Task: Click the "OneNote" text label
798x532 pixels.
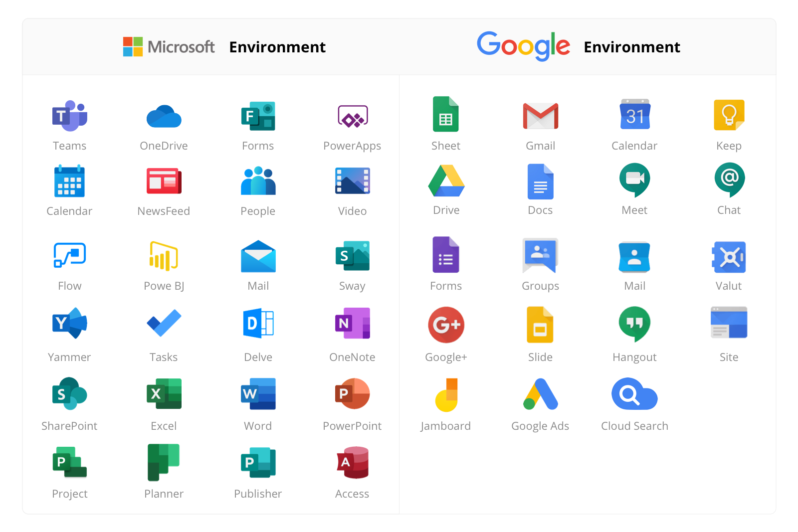Action: (352, 357)
